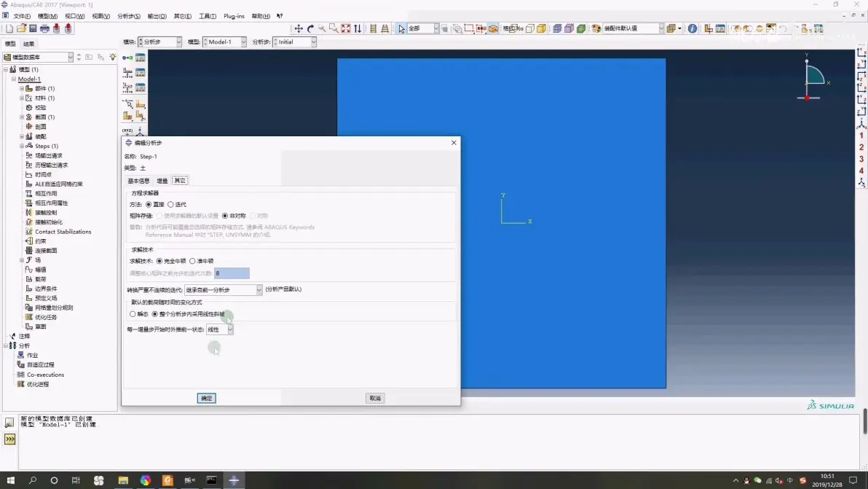Screen dimensions: 868x489
Task: Select the Pan View tool
Action: (299, 28)
